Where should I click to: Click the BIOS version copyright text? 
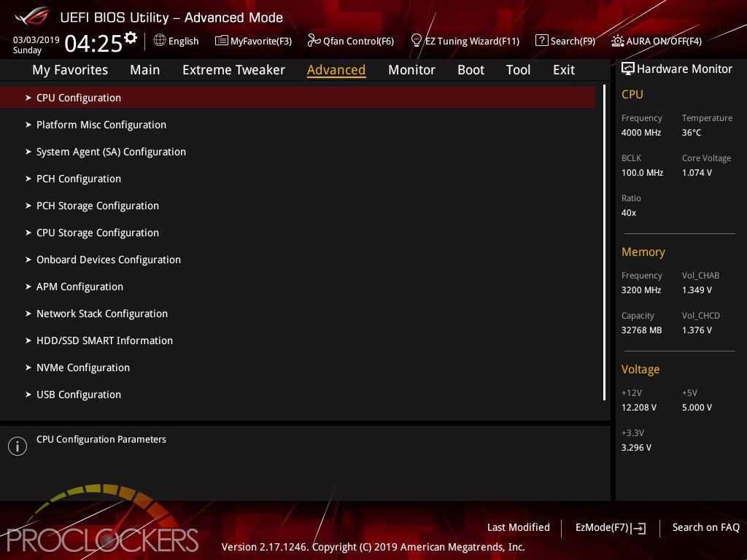coord(373,547)
